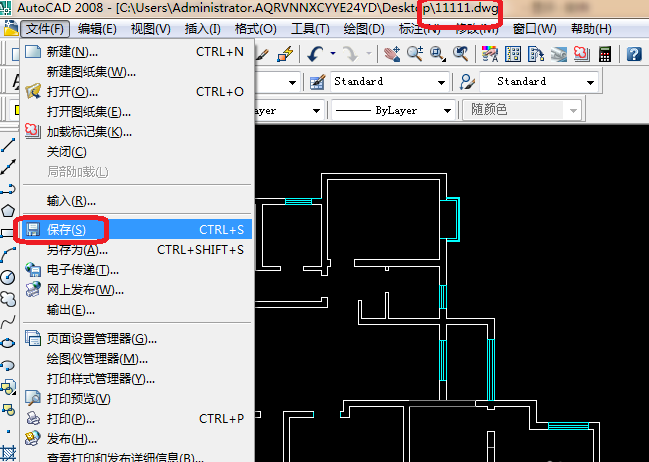Select the Spline tool
Viewport: 649px width, 462px height.
tap(8, 321)
